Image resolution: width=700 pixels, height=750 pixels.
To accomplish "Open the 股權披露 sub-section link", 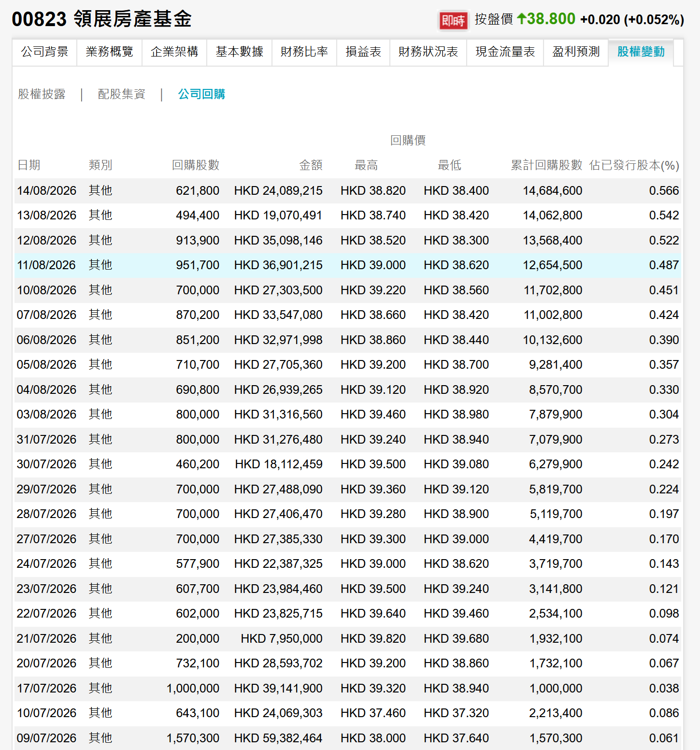I will click(x=42, y=94).
